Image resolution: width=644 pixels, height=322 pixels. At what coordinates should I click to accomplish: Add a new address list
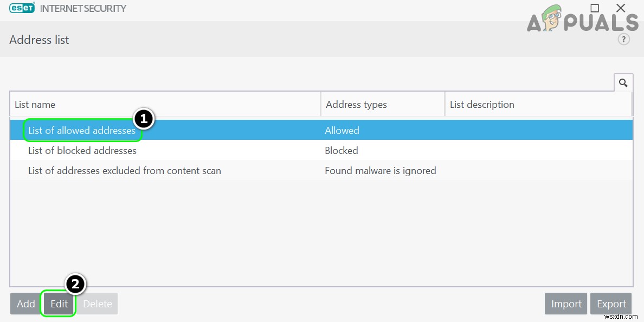pos(25,304)
